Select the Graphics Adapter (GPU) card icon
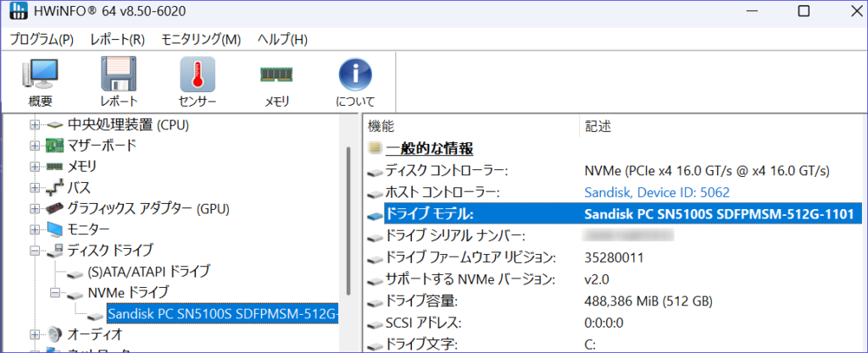Screen dimensions: 868x353 coord(54,209)
